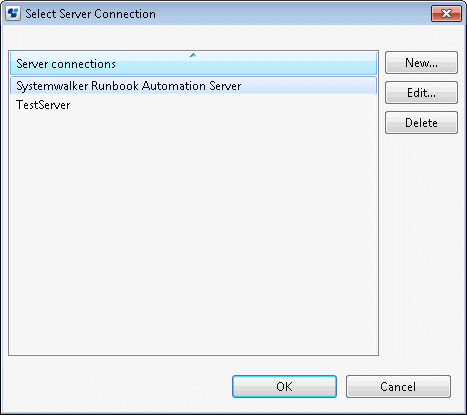Image resolution: width=467 pixels, height=415 pixels.
Task: Sort by the Server connections column header
Action: [x=193, y=63]
